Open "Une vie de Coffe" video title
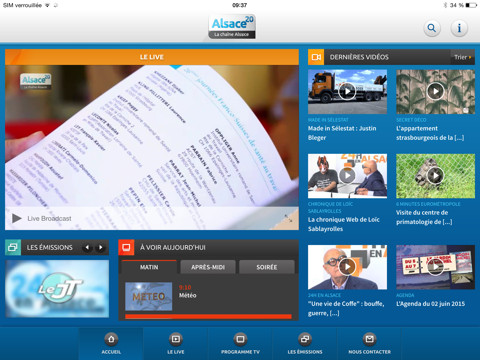This screenshot has width=480, height=360. pos(346,308)
